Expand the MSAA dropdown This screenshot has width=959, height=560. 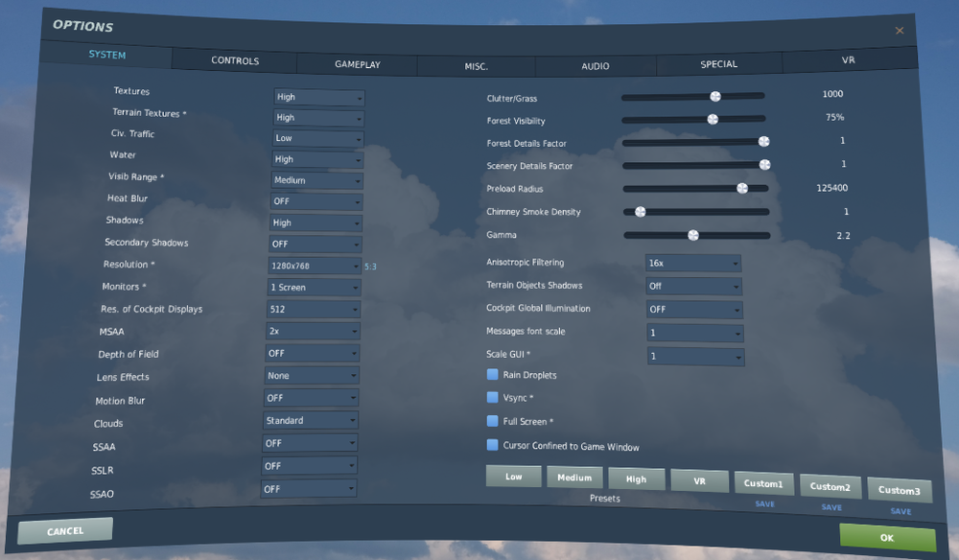coord(313,331)
